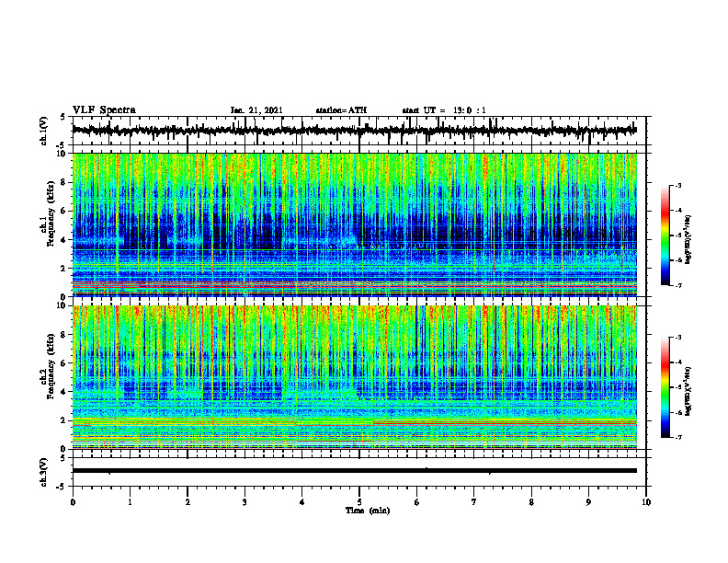Click the "4" tick on the time axis
This screenshot has height=563, width=728.
[302, 502]
